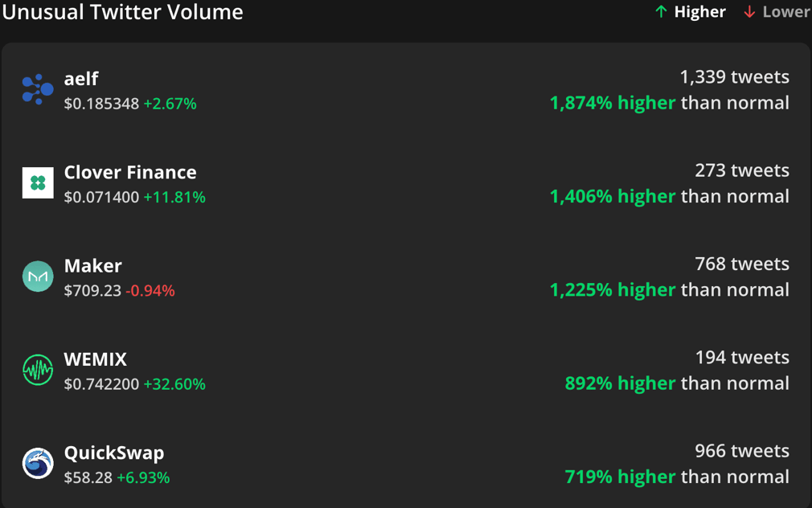Click the aelf coin logo icon

coord(38,89)
